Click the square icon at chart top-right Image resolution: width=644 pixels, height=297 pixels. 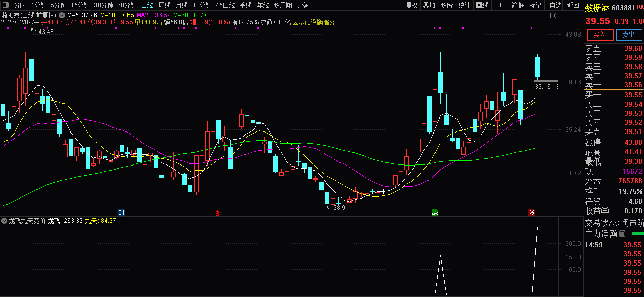pyautogui.click(x=552, y=16)
